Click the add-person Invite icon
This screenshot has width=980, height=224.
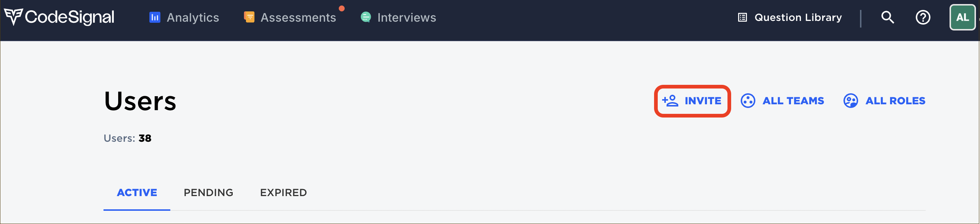670,101
